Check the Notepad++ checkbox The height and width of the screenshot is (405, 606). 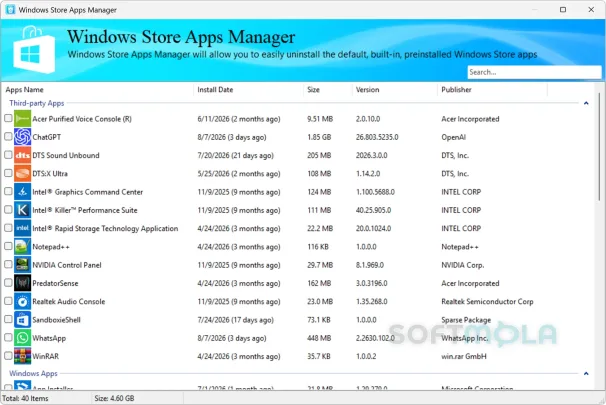coord(8,246)
